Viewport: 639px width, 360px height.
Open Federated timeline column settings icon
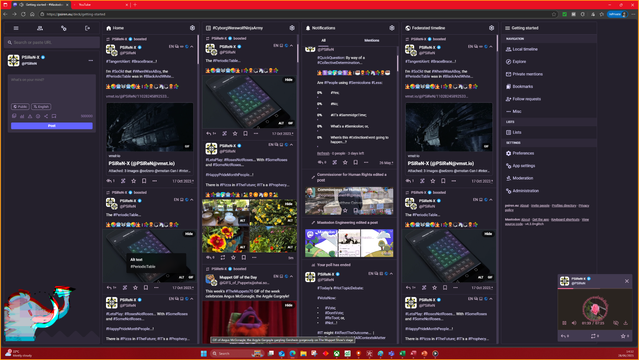[x=491, y=28]
